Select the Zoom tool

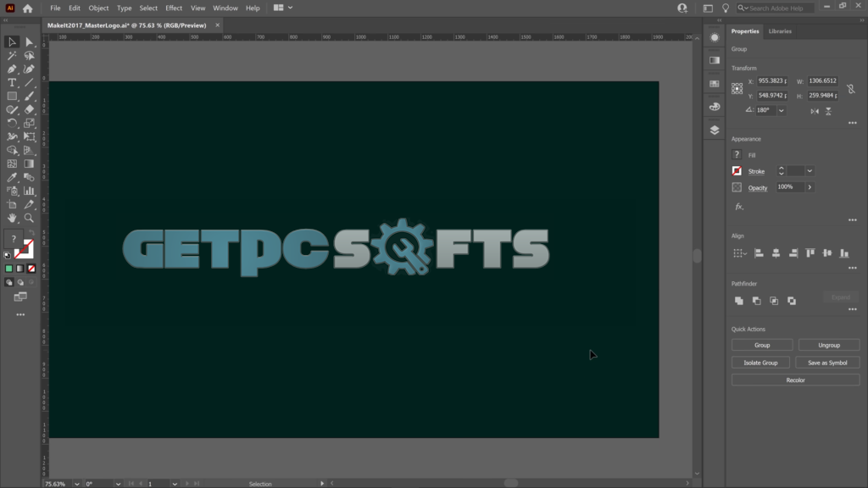click(x=30, y=218)
